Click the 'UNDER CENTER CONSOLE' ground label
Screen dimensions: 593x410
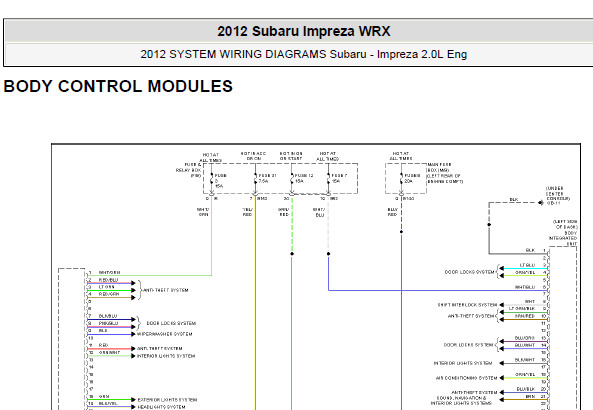(558, 196)
